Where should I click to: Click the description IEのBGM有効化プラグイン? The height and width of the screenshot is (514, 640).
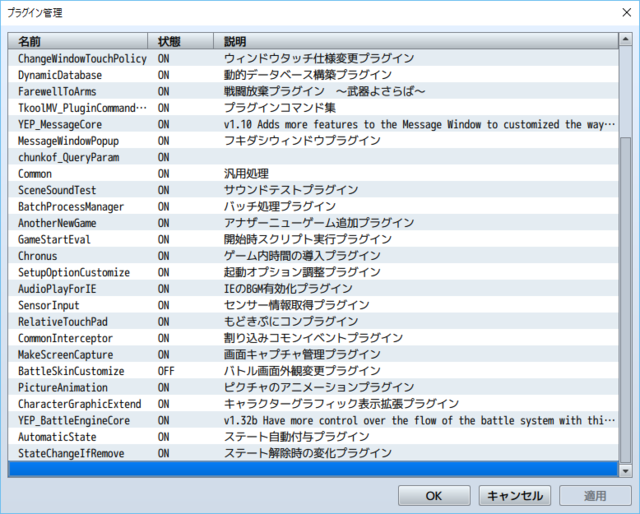point(288,289)
